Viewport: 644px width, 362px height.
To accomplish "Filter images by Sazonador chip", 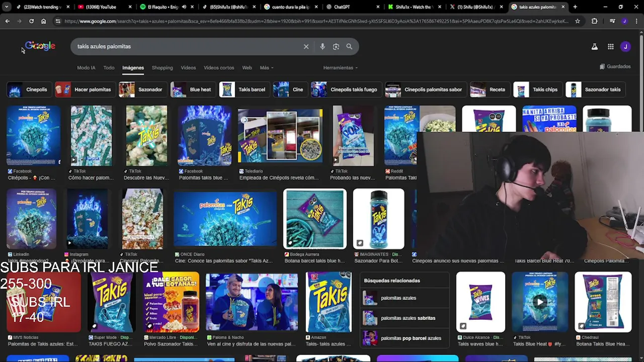I will (142, 89).
